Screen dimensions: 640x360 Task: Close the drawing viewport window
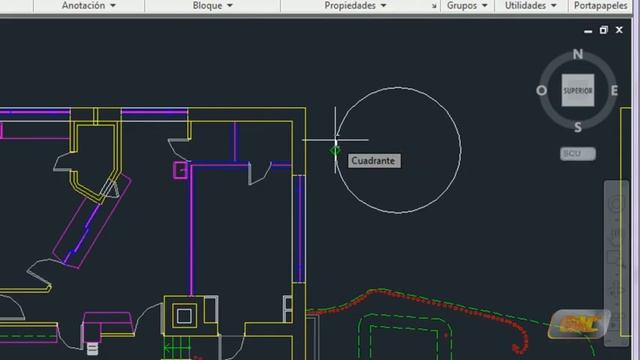pyautogui.click(x=619, y=30)
